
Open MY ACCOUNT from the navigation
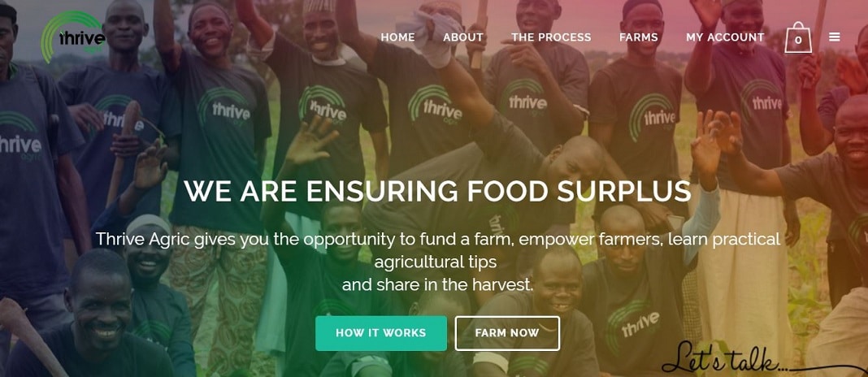point(725,37)
